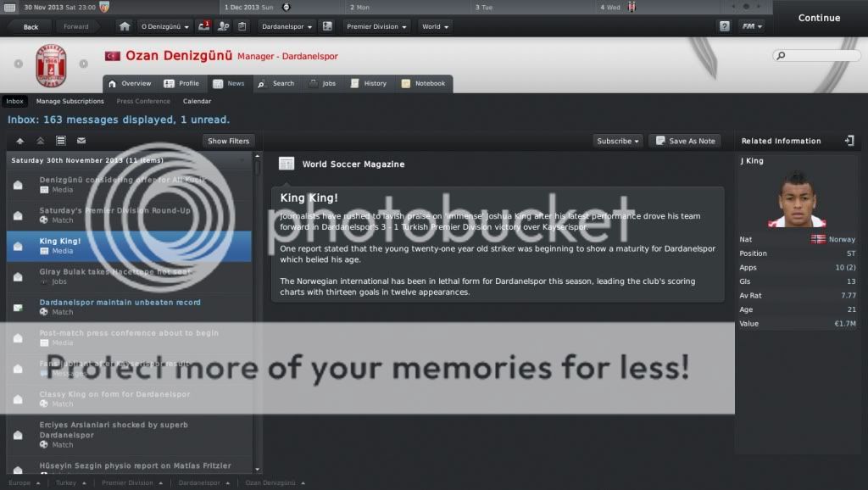Open the Calendar sub-tab
The height and width of the screenshot is (490, 868).
pyautogui.click(x=197, y=102)
